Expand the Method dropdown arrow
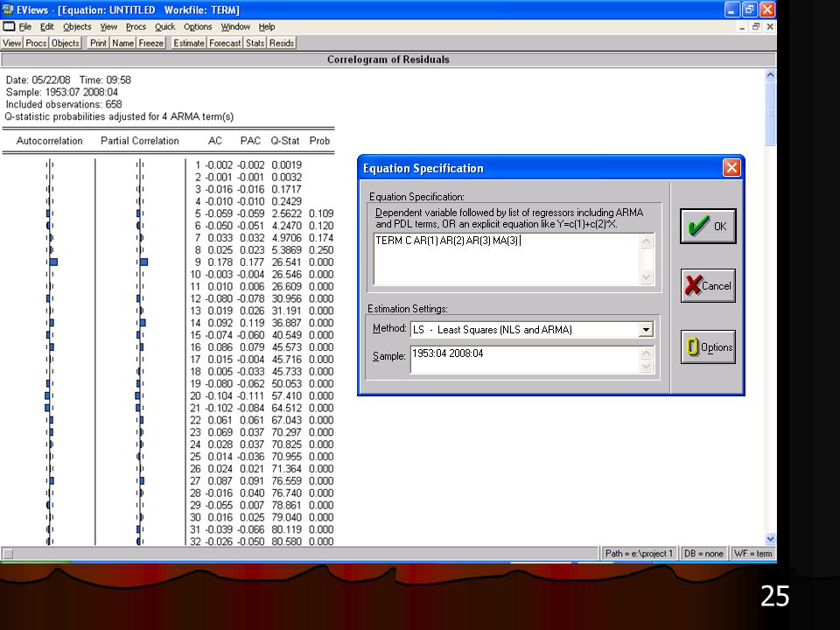Screen dimensions: 840x630 pos(646,330)
